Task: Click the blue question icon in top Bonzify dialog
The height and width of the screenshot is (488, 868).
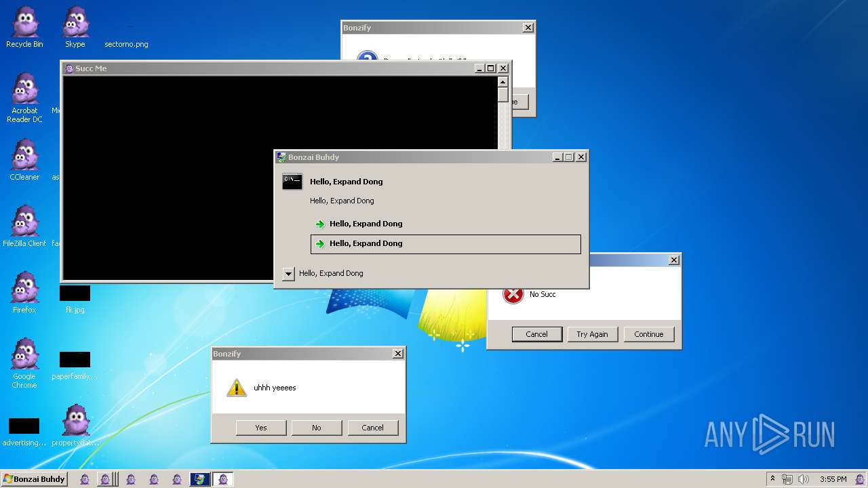Action: (x=367, y=57)
